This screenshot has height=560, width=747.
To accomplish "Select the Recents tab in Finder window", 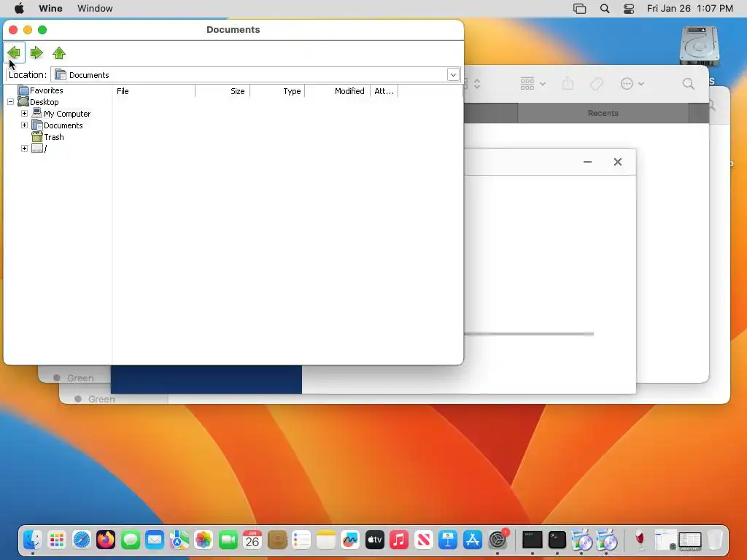I will point(603,113).
